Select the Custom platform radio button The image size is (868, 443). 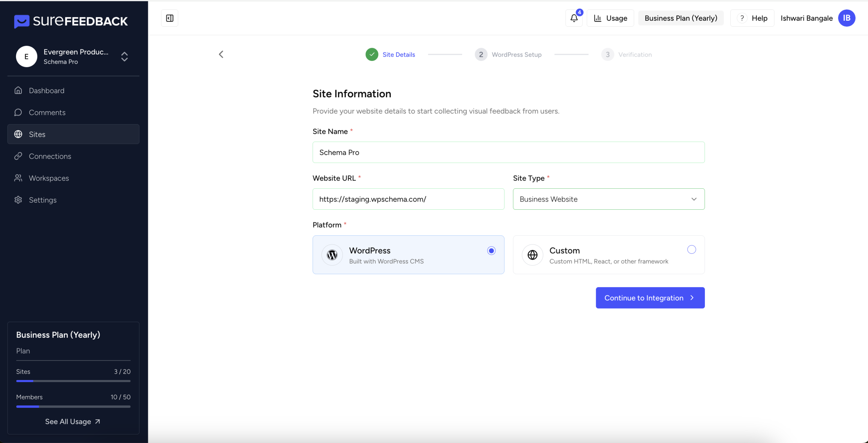pyautogui.click(x=691, y=250)
